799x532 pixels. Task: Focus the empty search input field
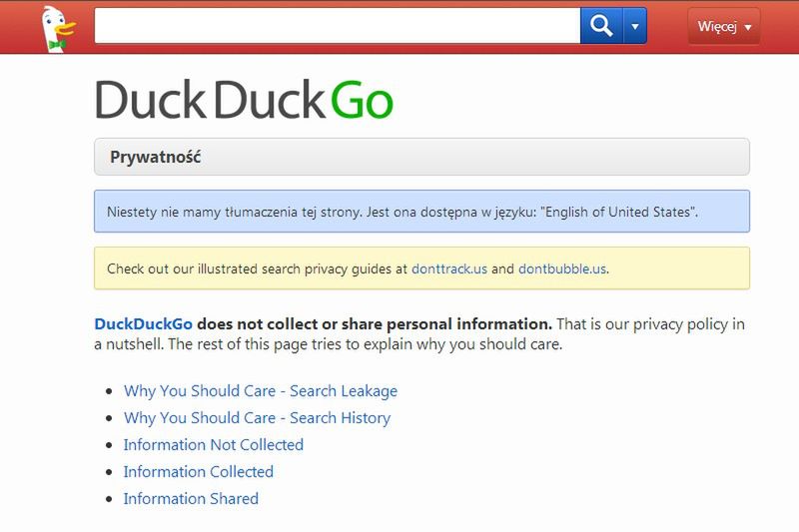tap(338, 26)
